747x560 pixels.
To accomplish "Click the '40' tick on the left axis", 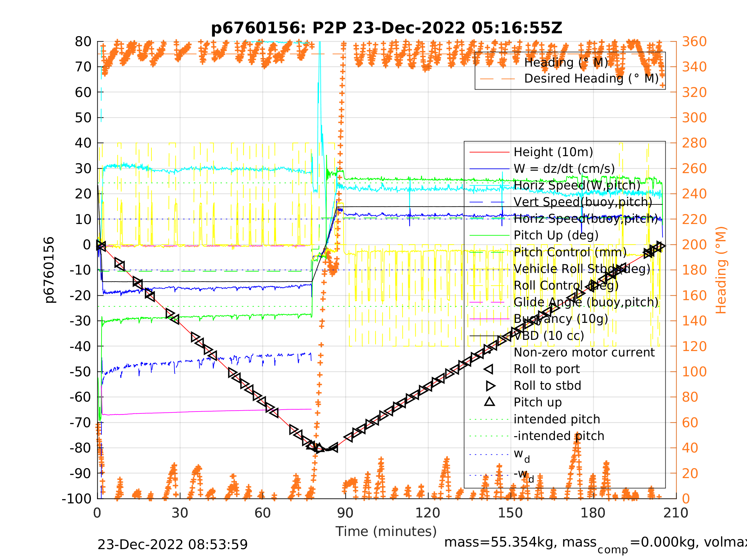I will [83, 143].
